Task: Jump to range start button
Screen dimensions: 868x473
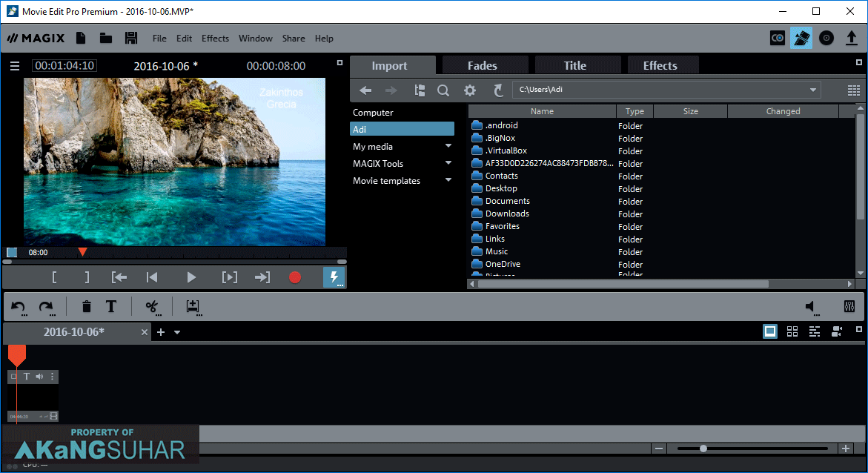Action: (x=119, y=277)
